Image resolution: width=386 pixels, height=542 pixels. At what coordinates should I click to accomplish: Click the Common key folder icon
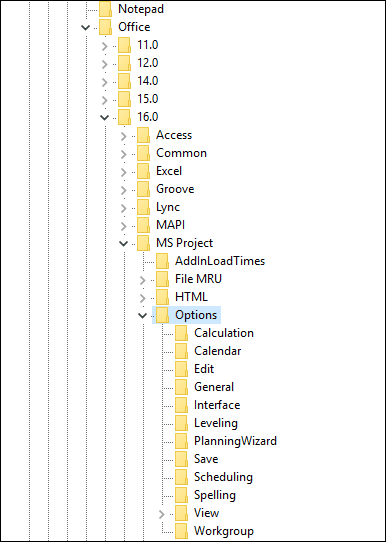pyautogui.click(x=143, y=153)
